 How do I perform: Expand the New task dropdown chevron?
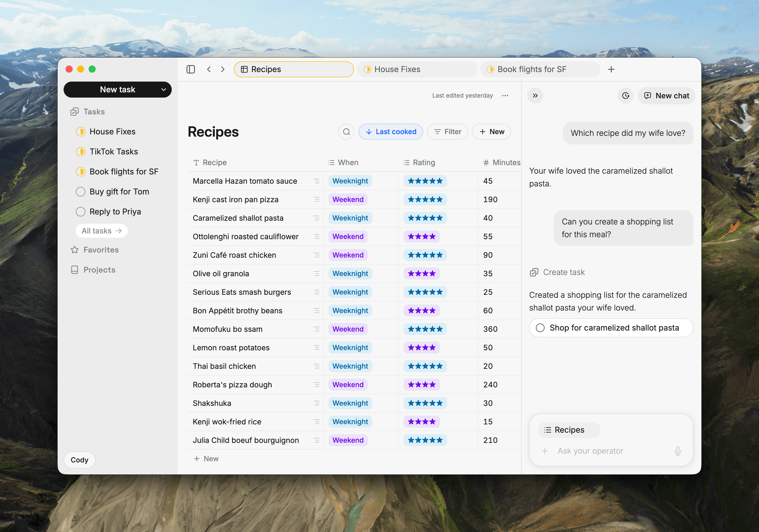[x=164, y=90]
